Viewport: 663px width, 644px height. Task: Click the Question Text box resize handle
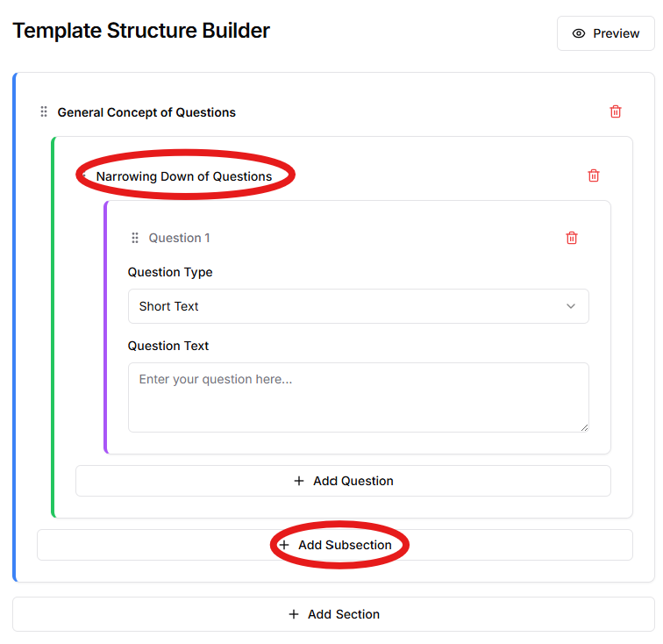584,427
